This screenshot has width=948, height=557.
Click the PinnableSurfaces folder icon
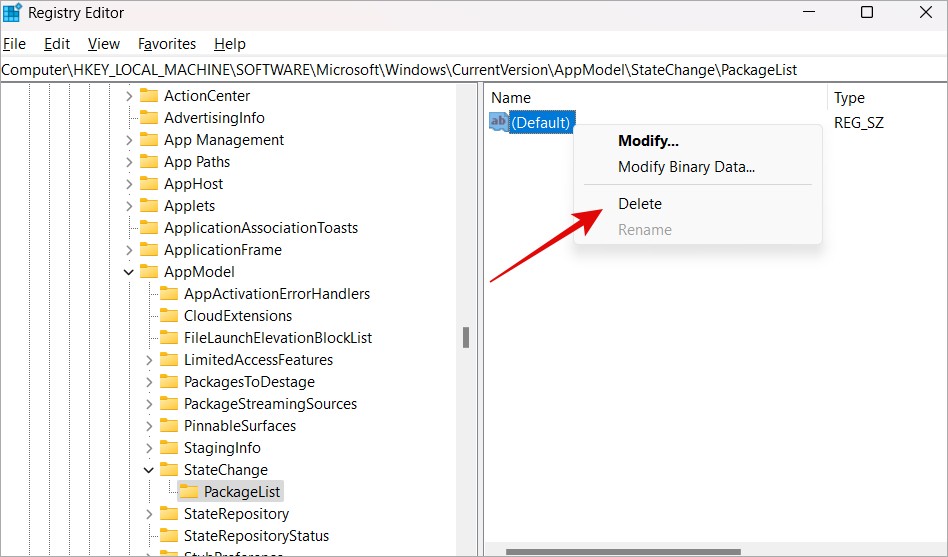(169, 425)
